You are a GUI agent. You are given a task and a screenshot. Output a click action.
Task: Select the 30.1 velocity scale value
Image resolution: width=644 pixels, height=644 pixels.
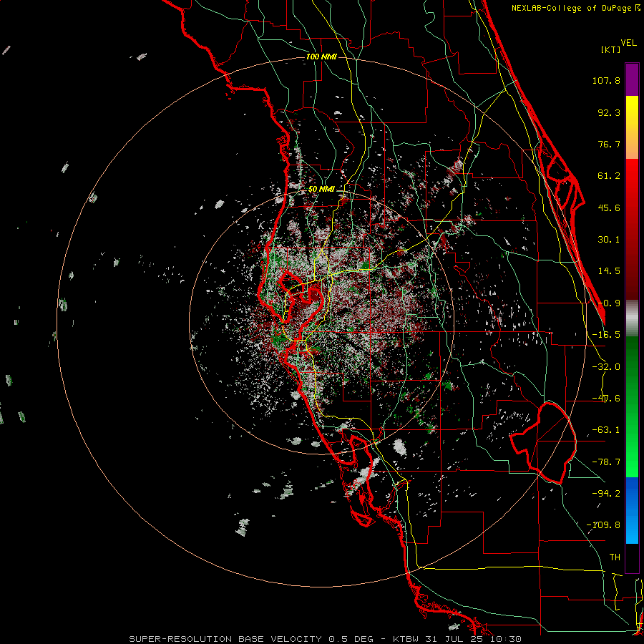pos(609,240)
